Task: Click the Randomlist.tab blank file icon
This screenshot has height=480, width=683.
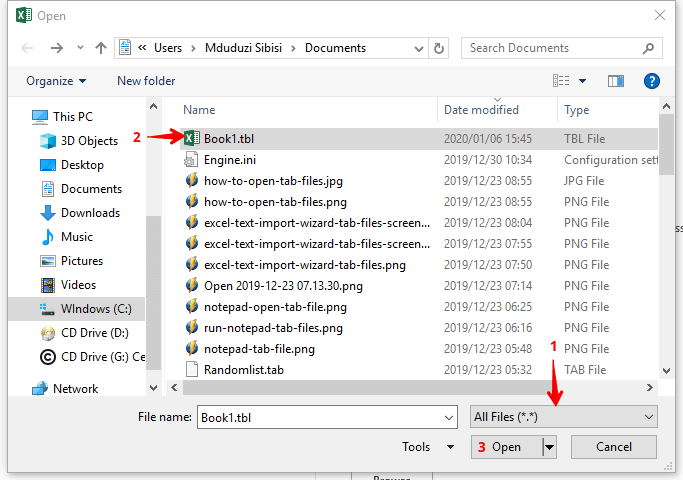Action: [x=192, y=369]
